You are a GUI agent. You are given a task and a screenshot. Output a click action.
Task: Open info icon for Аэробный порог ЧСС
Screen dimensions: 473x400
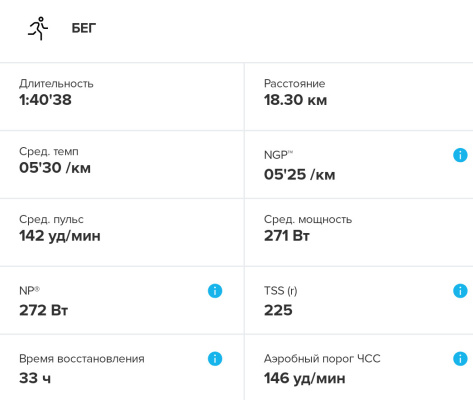coord(460,359)
